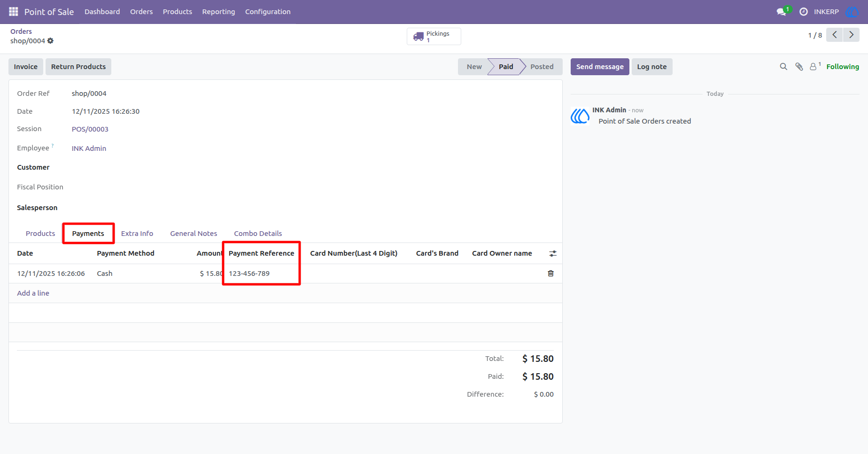The image size is (868, 454).
Task: Click the Invoice button
Action: point(26,67)
